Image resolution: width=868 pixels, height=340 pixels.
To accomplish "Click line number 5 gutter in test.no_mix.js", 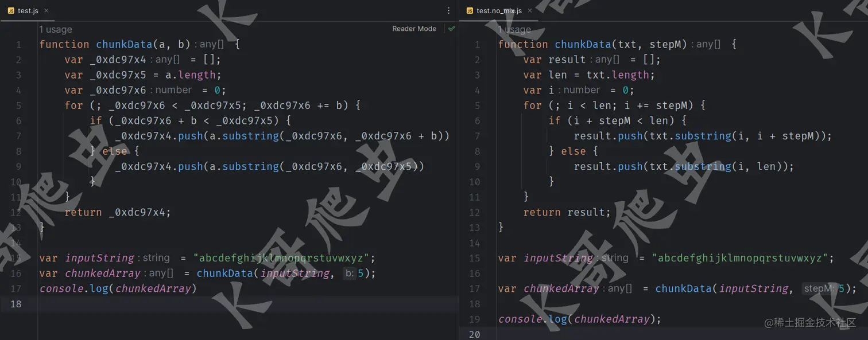I will (x=477, y=105).
